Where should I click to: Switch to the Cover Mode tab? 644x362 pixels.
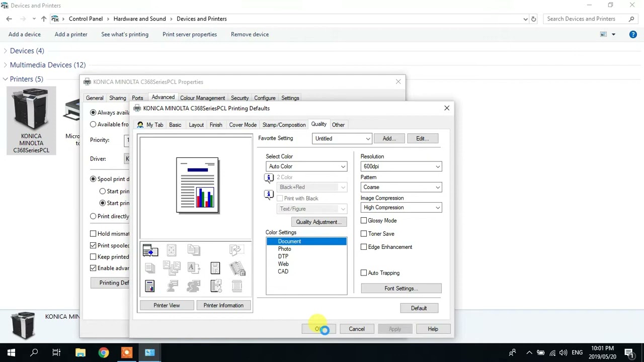point(243,125)
